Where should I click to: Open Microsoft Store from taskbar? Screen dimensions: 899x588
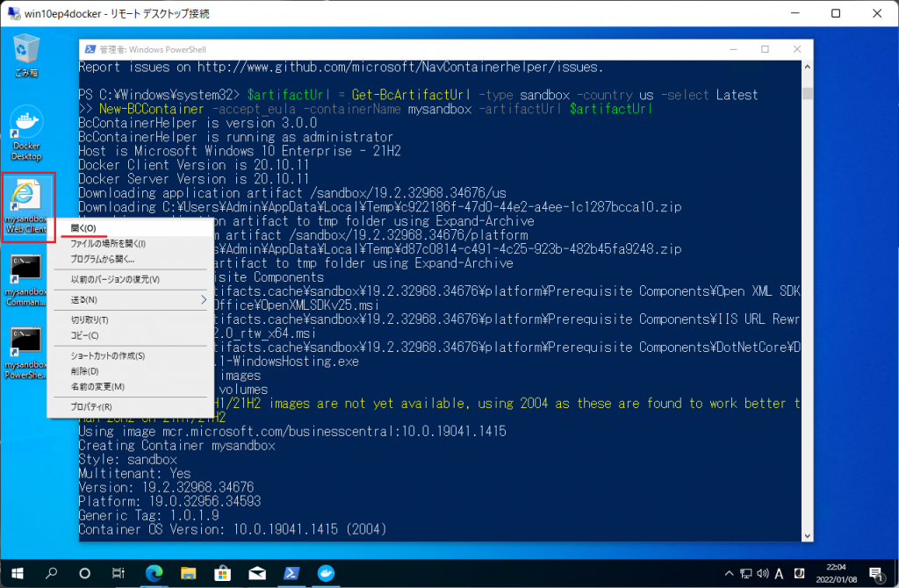point(222,573)
